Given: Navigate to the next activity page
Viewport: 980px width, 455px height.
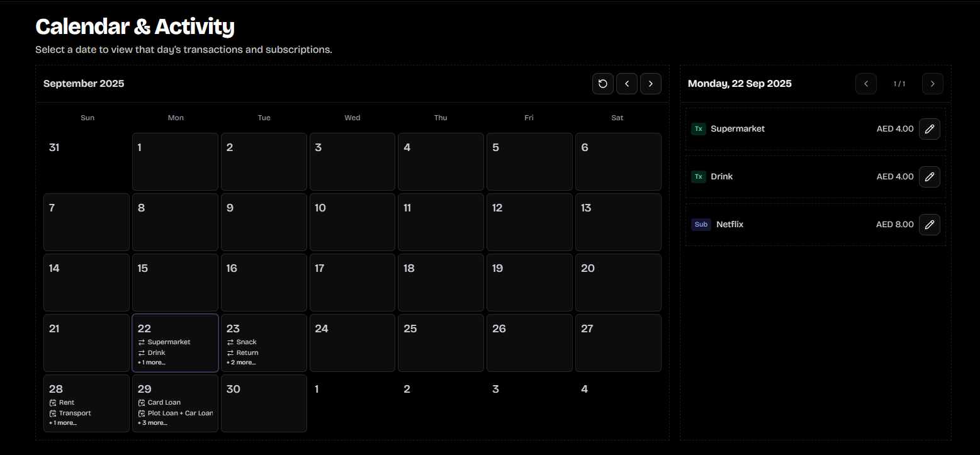Looking at the screenshot, I should point(932,83).
